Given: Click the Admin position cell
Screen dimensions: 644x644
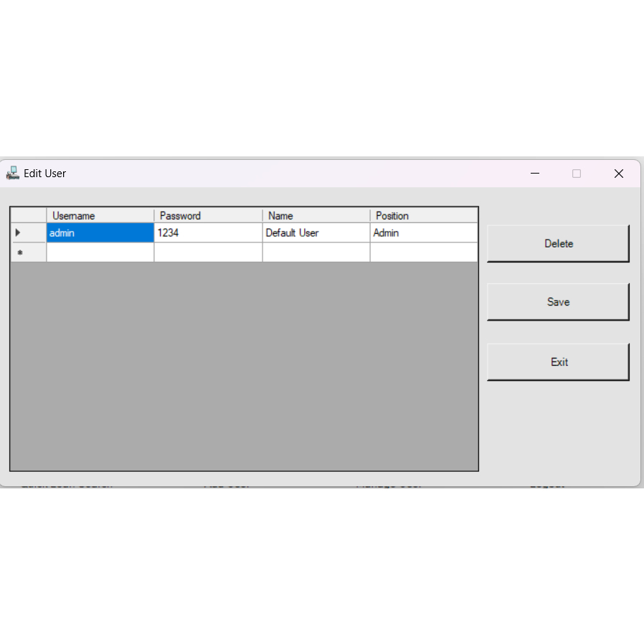Looking at the screenshot, I should [423, 233].
